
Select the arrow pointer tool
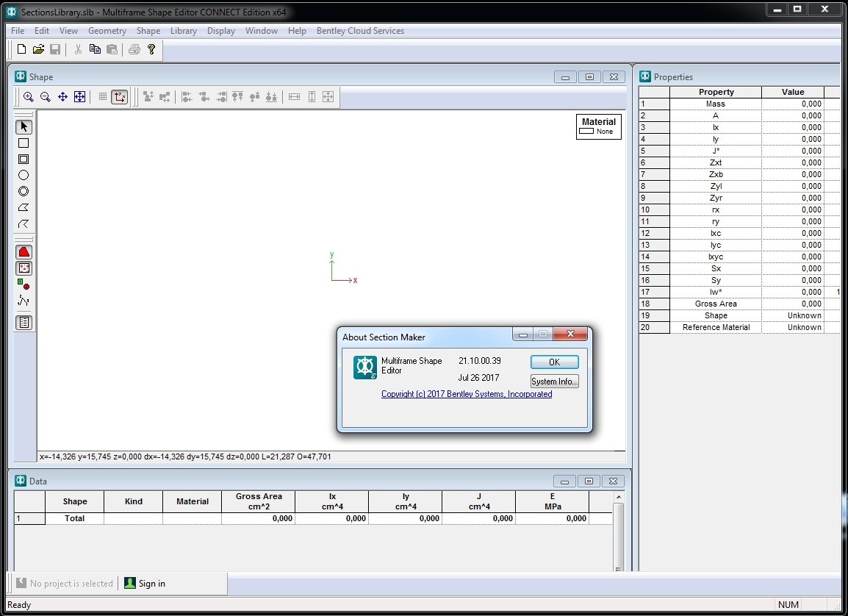pos(24,127)
